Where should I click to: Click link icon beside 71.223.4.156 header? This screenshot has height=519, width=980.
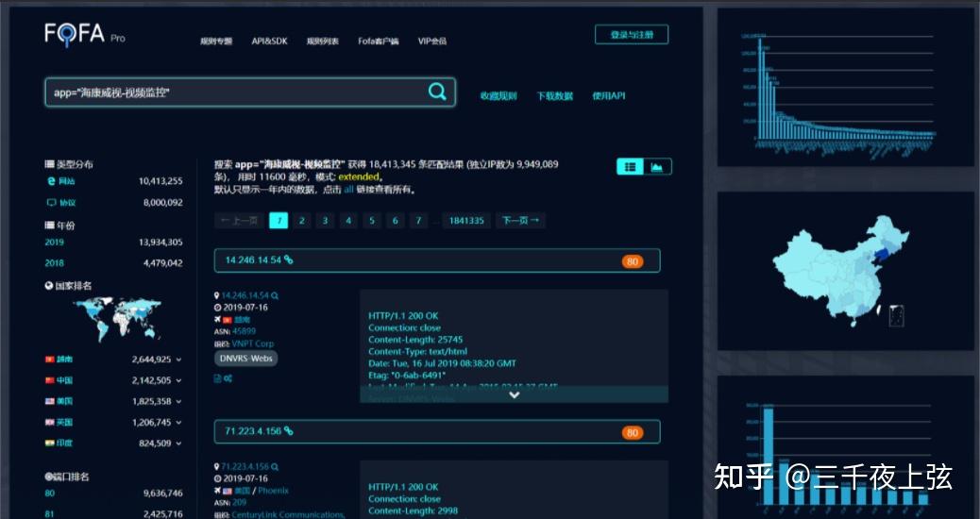click(x=288, y=431)
